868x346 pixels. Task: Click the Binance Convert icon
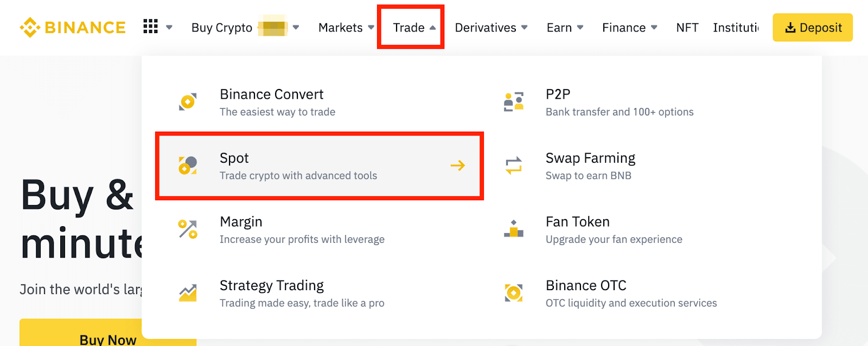(188, 101)
